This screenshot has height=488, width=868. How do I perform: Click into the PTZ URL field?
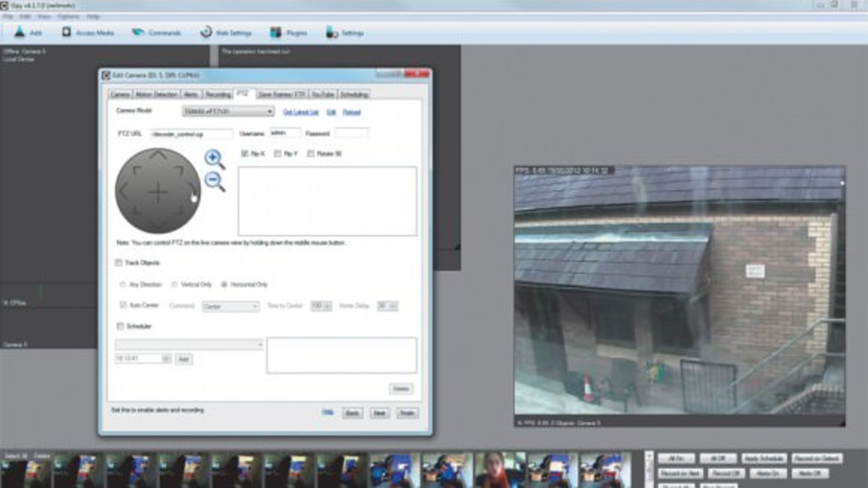192,134
